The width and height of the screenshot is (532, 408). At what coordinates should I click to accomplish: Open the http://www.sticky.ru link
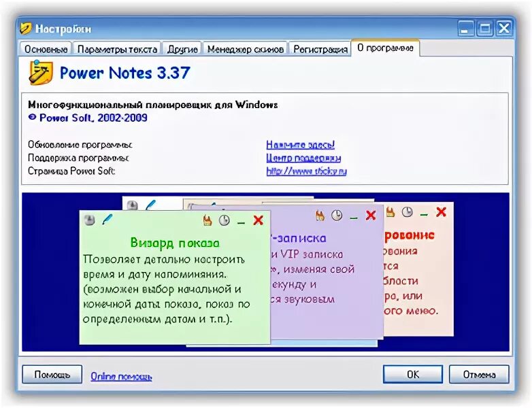point(306,171)
